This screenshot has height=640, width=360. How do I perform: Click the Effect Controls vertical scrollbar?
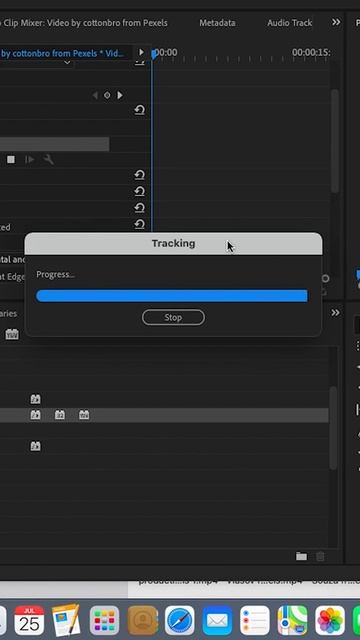tap(335, 141)
